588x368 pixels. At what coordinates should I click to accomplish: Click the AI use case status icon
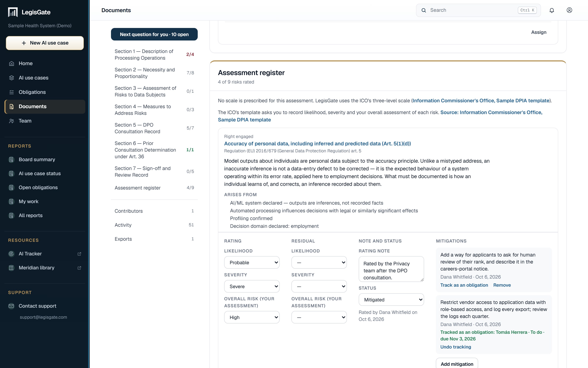coord(11,174)
